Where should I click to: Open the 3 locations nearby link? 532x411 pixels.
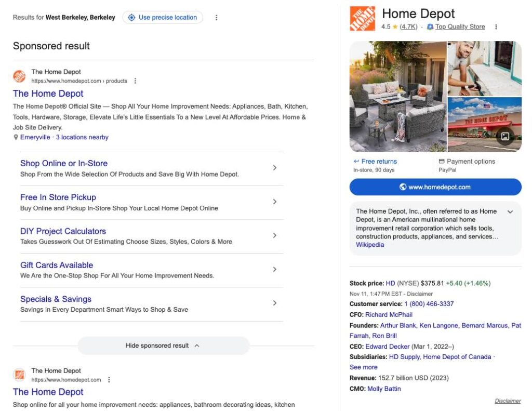tap(82, 137)
